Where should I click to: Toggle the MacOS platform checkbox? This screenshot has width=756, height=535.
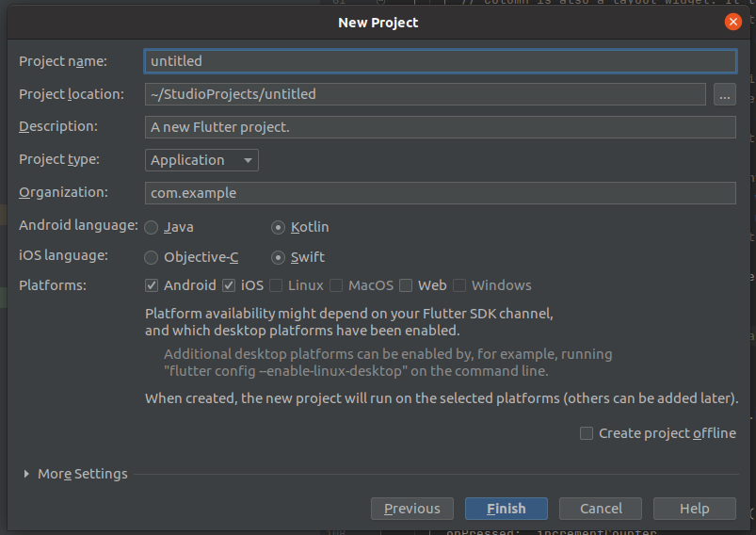point(336,285)
